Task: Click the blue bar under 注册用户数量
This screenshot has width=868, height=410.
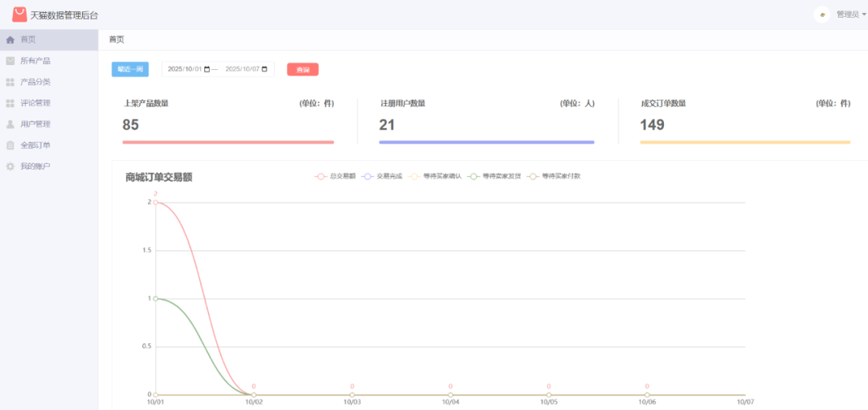Action: (x=486, y=142)
